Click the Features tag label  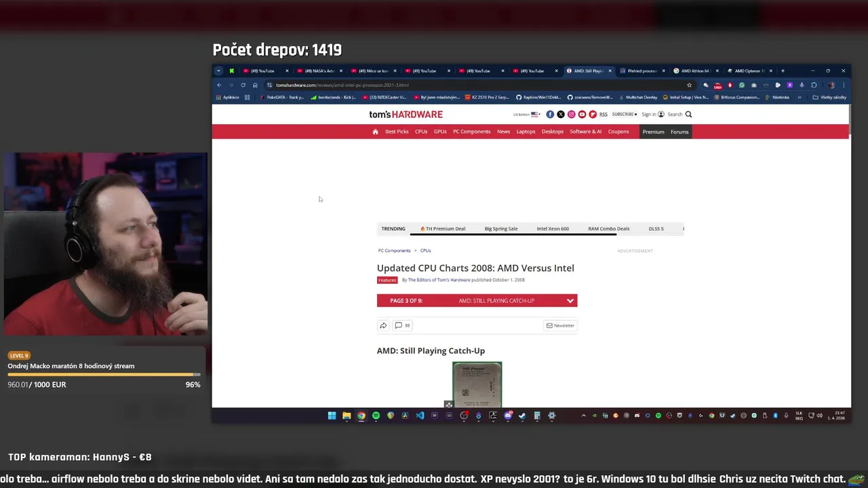(387, 280)
